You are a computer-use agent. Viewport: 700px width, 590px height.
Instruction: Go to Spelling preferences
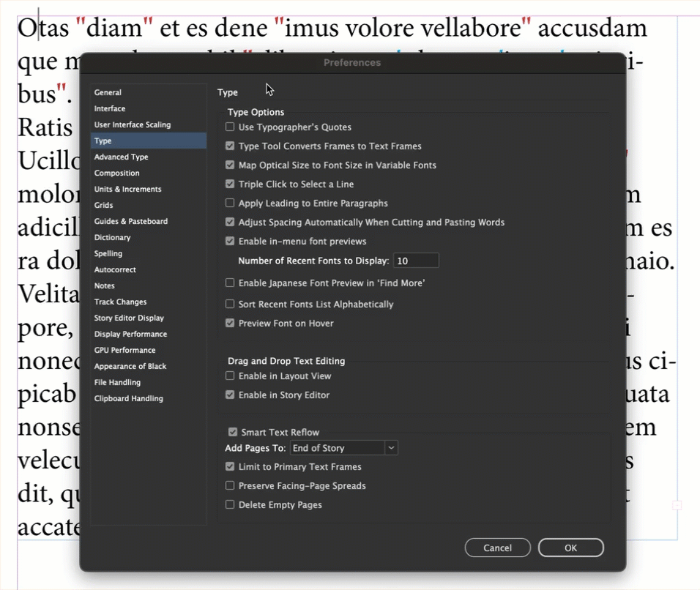click(148, 253)
